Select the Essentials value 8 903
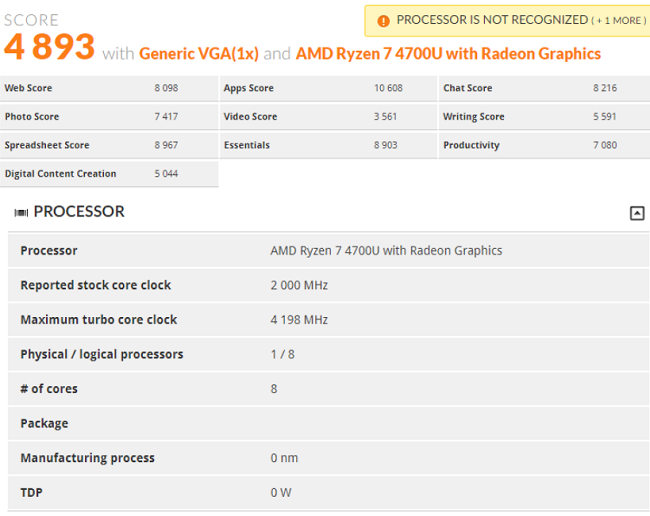The image size is (650, 516). 386,145
